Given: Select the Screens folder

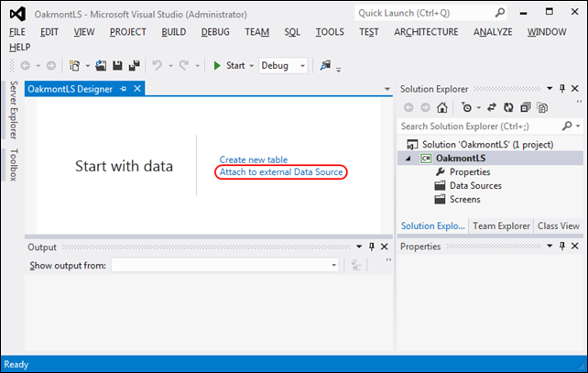Looking at the screenshot, I should tap(465, 199).
